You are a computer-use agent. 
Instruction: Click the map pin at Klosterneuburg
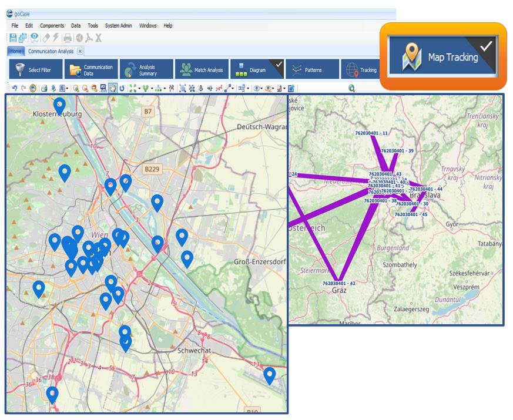pos(59,106)
